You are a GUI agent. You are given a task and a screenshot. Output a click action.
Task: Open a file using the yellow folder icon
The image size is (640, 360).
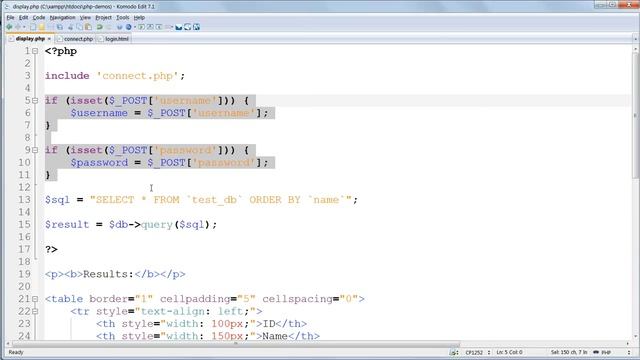(x=42, y=27)
